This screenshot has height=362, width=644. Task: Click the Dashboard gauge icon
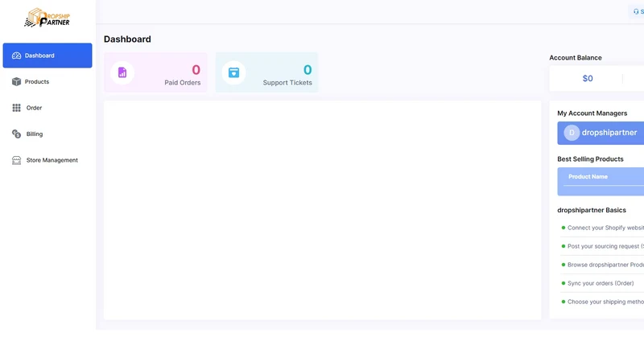(16, 56)
